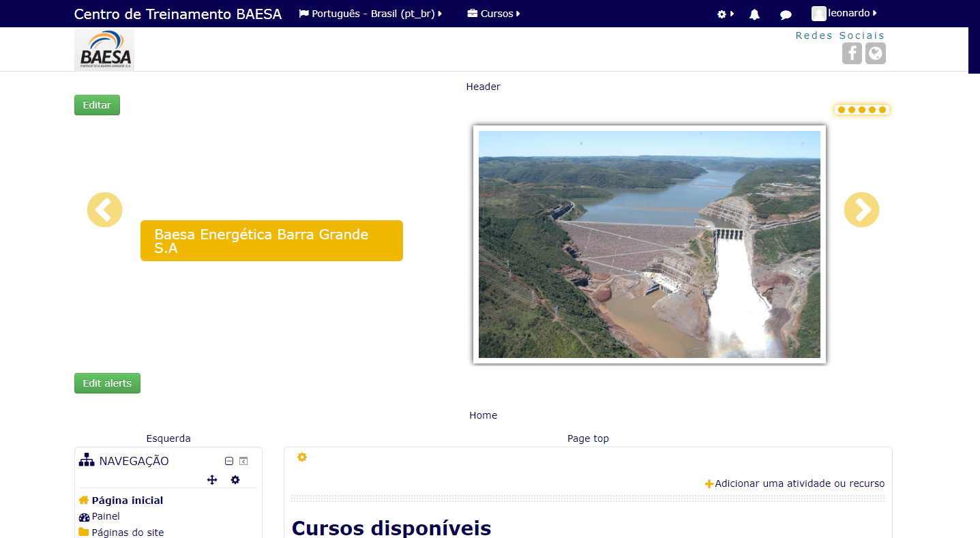Open the Português - Brasil language dropdown
The image size is (980, 538).
point(370,14)
